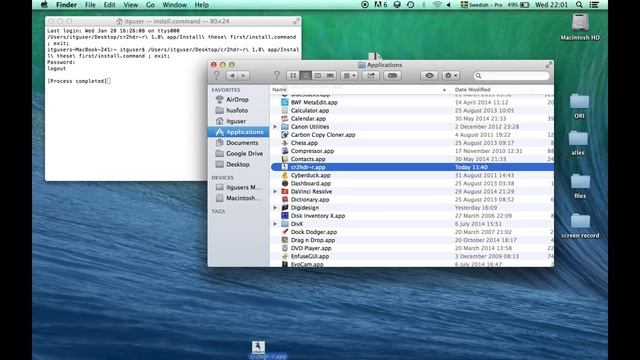Viewport: 640px width, 360px height.
Task: Open Desktop in the sidebar
Action: (x=238, y=164)
